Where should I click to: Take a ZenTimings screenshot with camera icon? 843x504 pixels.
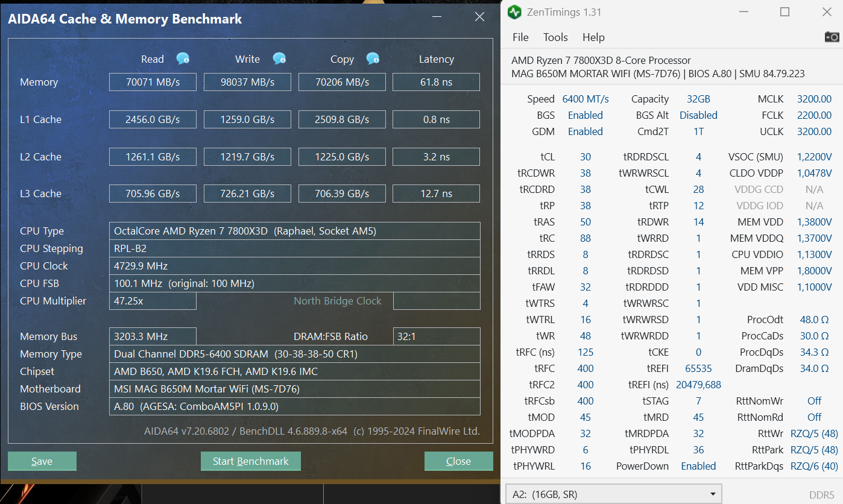pos(832,37)
